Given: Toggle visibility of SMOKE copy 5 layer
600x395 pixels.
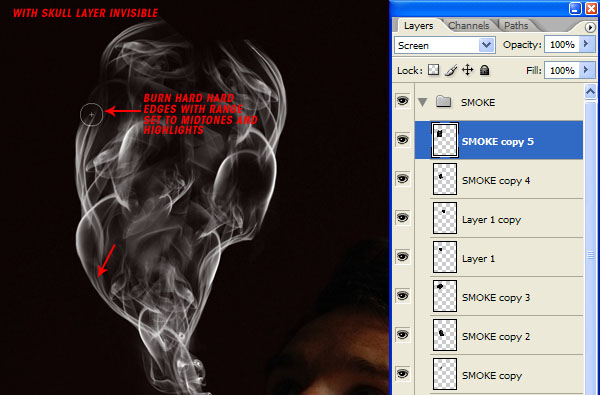Looking at the screenshot, I should 402,140.
